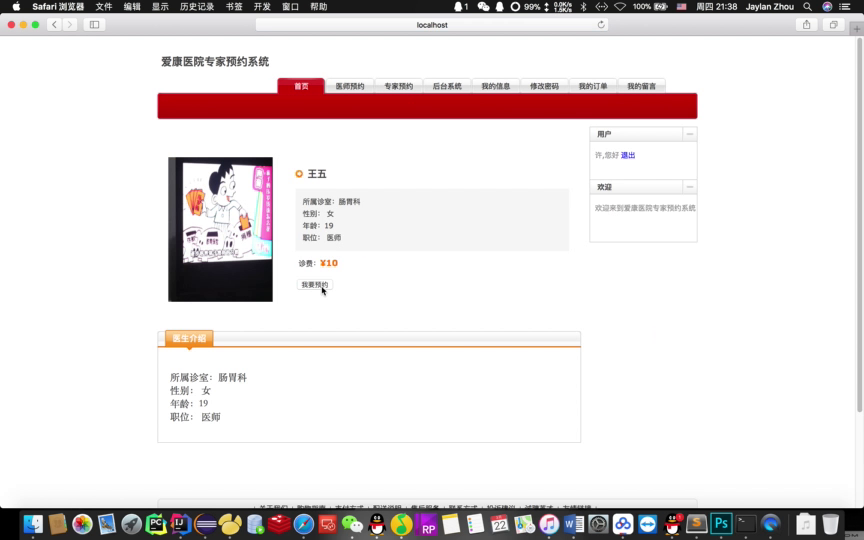
Task: Open Sublime Text from the dock
Action: 696,523
